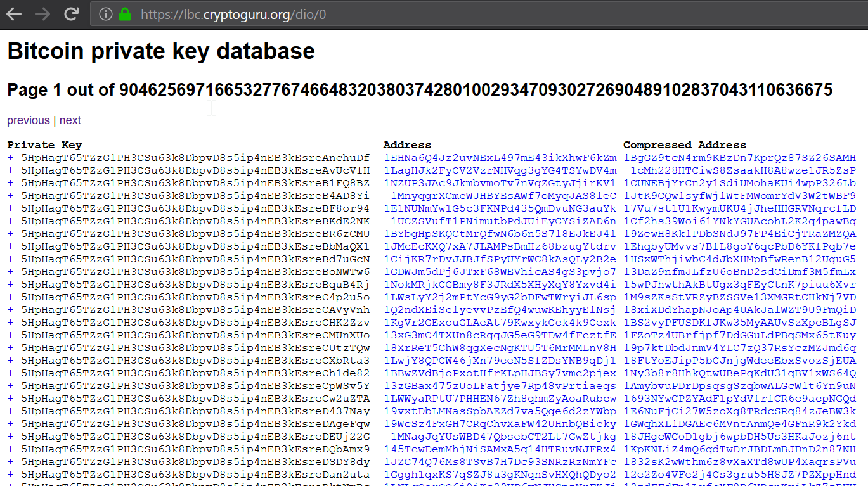Open address starting 1MnyqgrXCmcWJ

503,196
